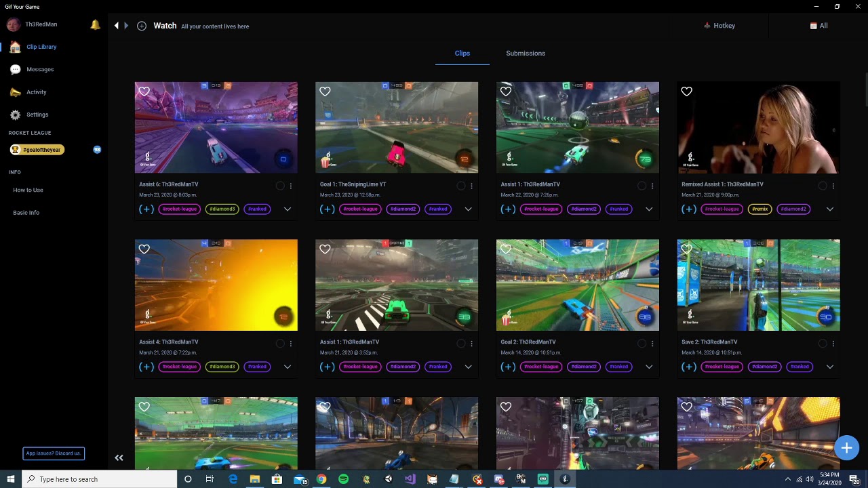Select the Goal 1 TheSnipingLime clip checkbox
Image resolution: width=868 pixels, height=488 pixels.
(461, 186)
